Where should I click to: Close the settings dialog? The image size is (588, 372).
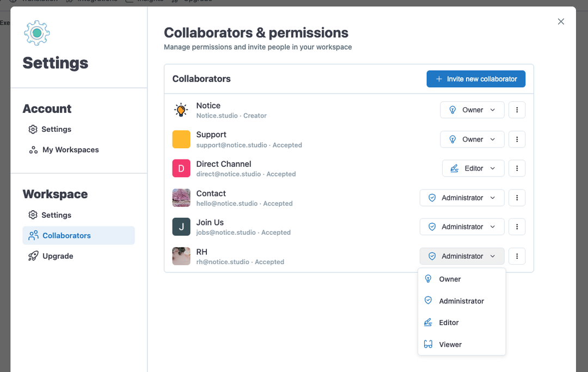click(561, 21)
